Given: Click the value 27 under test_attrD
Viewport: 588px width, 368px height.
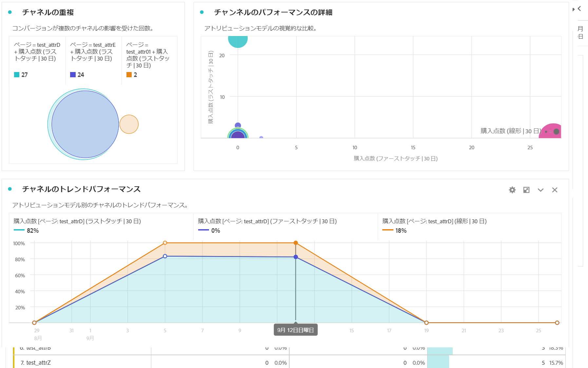Looking at the screenshot, I should pos(25,75).
